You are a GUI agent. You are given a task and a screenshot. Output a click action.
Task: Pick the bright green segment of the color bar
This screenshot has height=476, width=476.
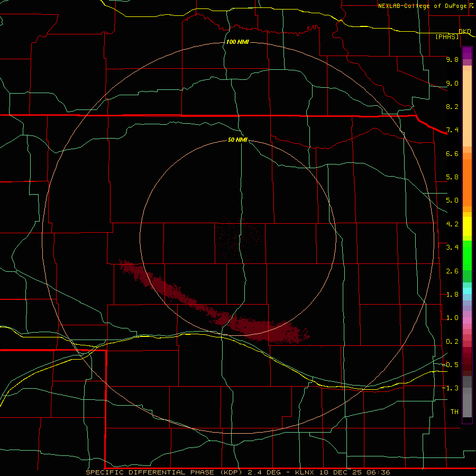467,255
